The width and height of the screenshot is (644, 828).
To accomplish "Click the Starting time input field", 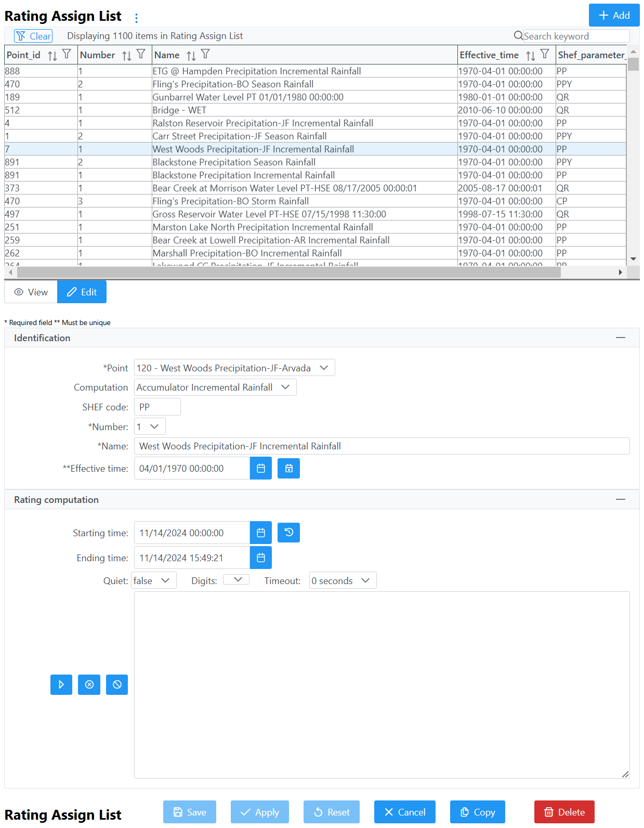I will (192, 533).
